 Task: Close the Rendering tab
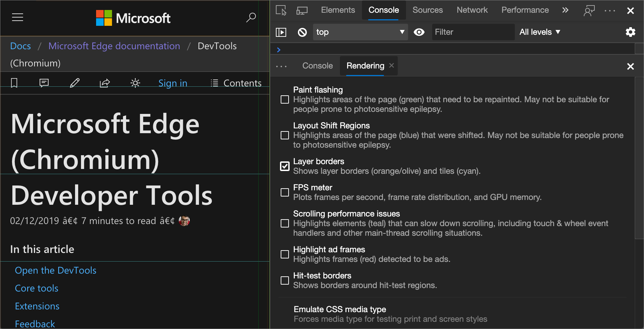pyautogui.click(x=392, y=65)
